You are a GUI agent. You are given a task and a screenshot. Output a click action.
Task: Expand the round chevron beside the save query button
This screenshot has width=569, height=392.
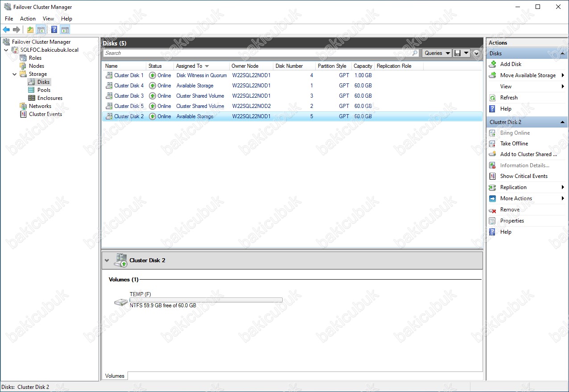[477, 53]
